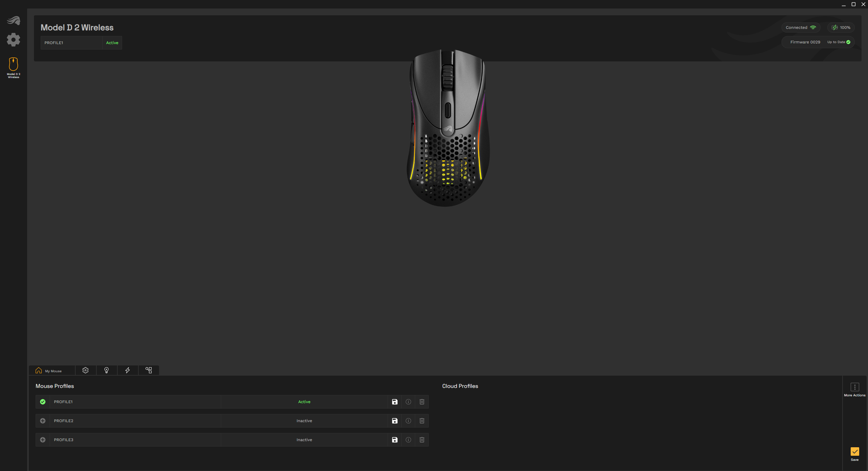Click the Up to Date firmware status
The image size is (868, 471).
point(838,42)
